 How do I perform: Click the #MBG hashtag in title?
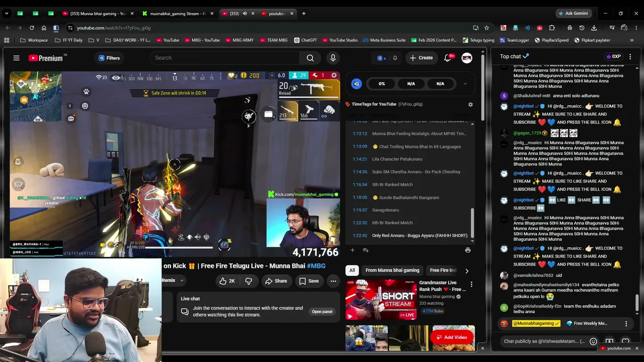tap(316, 266)
